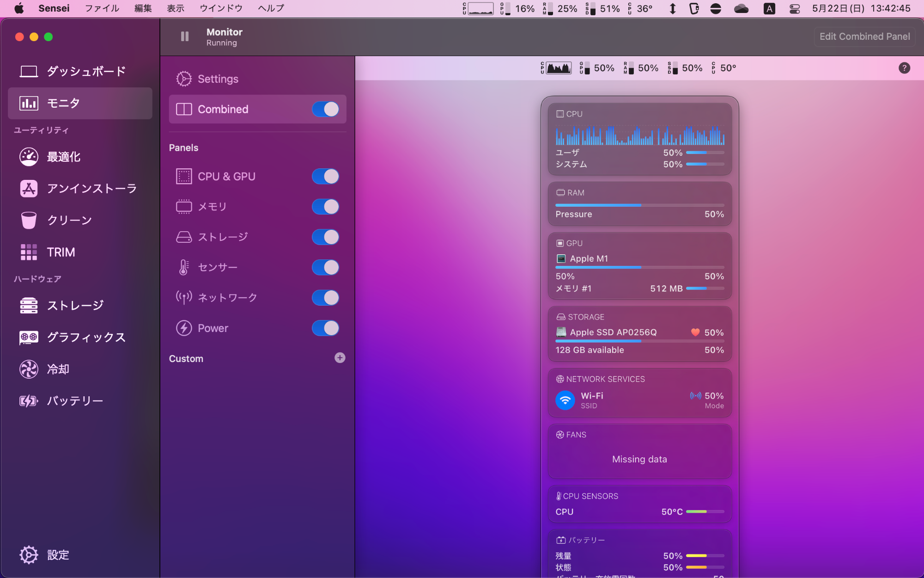Open the 冷却 fan section
This screenshot has height=578, width=924.
coord(80,369)
